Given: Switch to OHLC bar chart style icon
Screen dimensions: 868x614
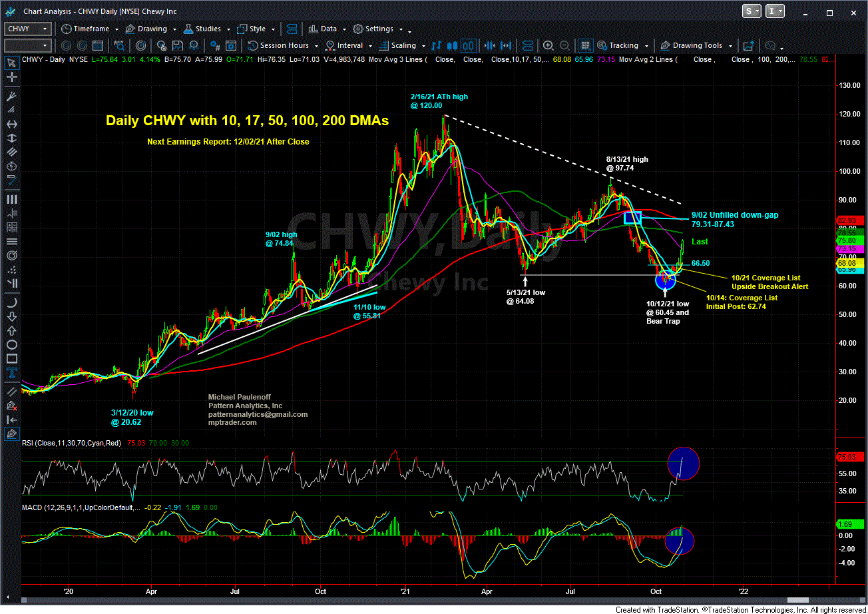Looking at the screenshot, I should 437,45.
